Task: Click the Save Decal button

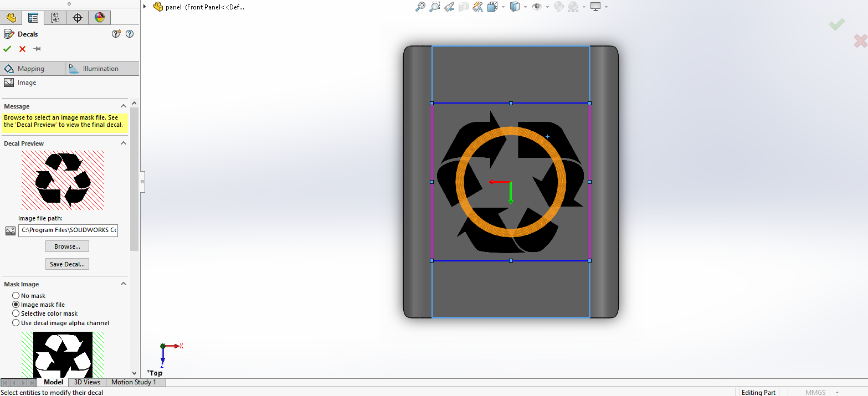Action: click(67, 264)
